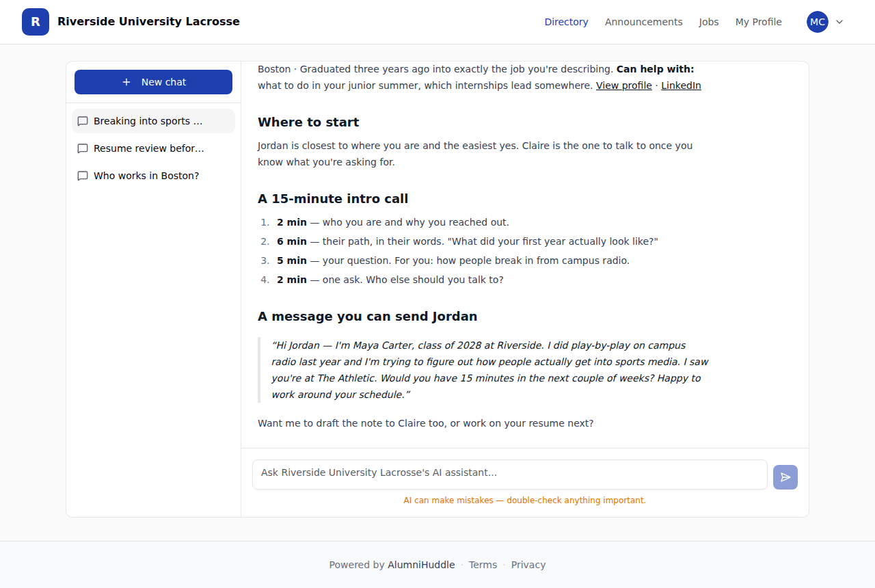Click chat bubble icon beside Resume review

83,148
